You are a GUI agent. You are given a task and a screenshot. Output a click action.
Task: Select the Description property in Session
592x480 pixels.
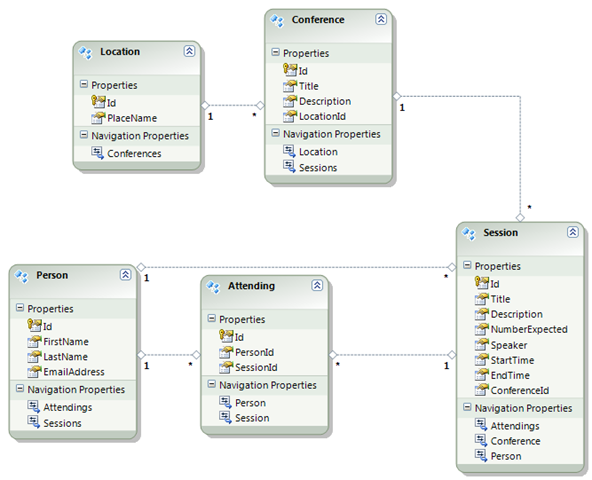(x=516, y=314)
